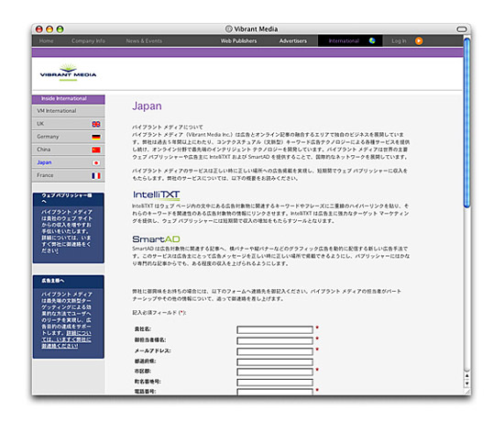
Task: Click the underlined contact link in advertiser box
Action: [66, 339]
